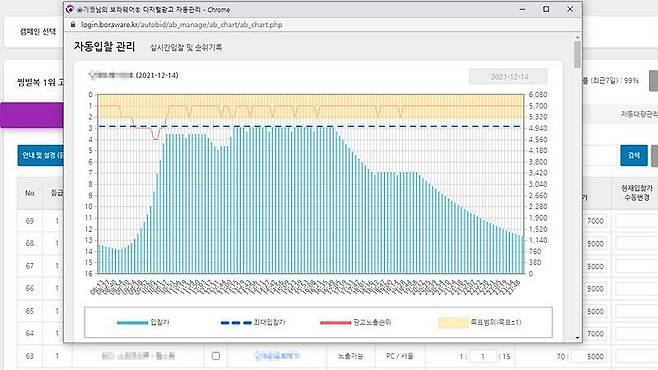Focus the 5000 bid field in row 63
Image resolution: width=658 pixels, height=370 pixels.
[588, 356]
